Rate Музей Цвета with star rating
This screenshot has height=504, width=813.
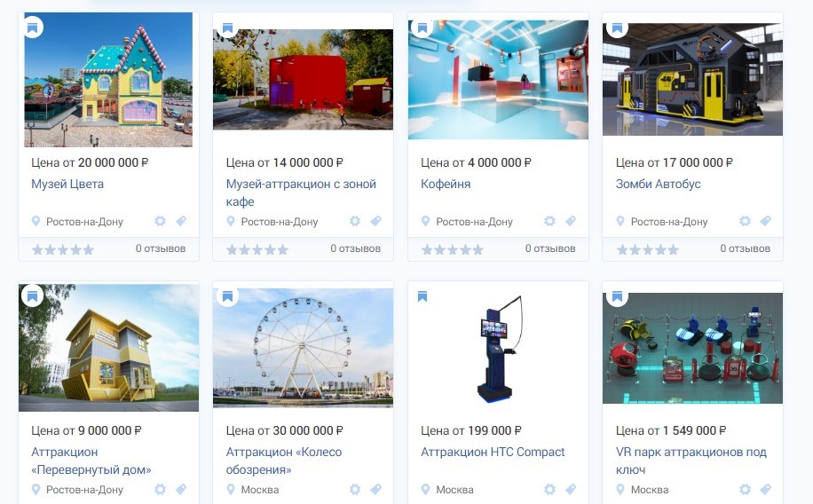tap(63, 250)
